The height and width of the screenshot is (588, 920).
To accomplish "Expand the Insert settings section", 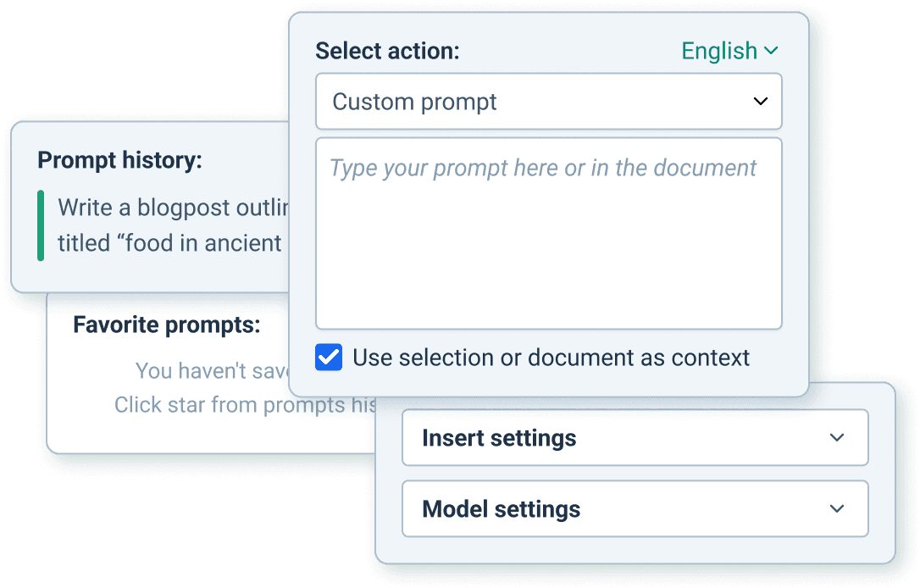I will click(635, 438).
